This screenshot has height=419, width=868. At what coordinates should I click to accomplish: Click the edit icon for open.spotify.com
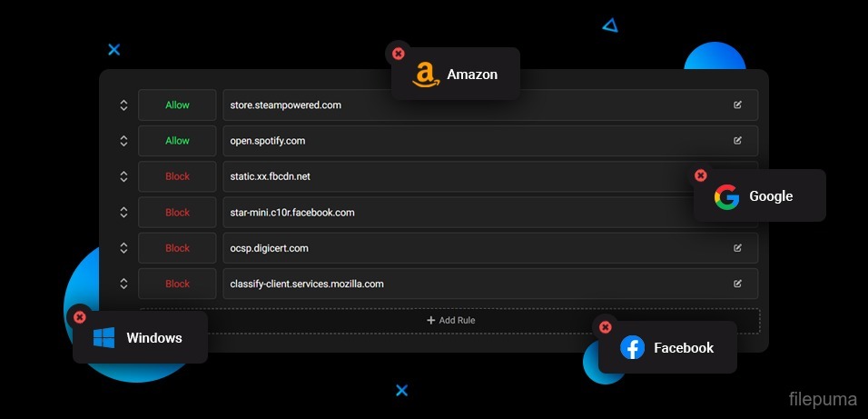(737, 141)
